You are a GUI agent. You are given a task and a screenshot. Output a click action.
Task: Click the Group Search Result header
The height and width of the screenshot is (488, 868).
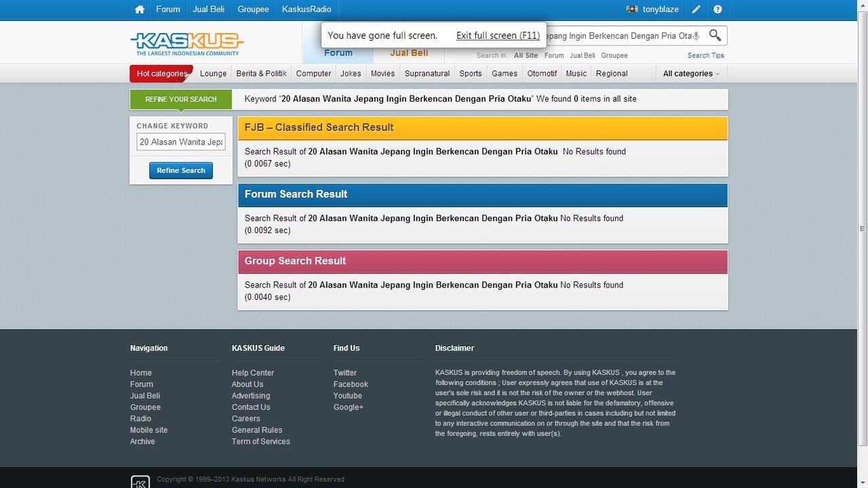tap(482, 261)
